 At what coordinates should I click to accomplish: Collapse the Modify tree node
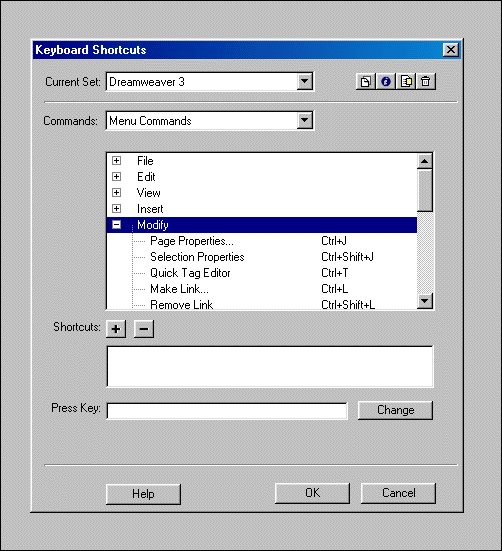117,225
